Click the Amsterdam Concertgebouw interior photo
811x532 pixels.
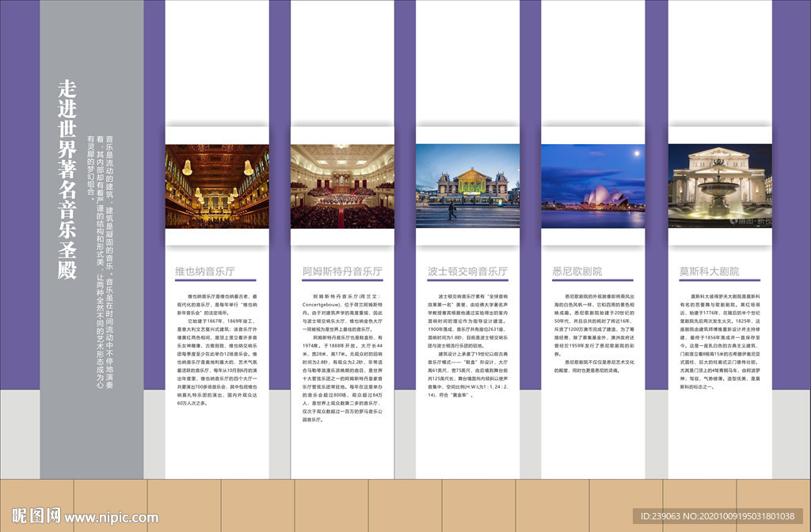342,186
